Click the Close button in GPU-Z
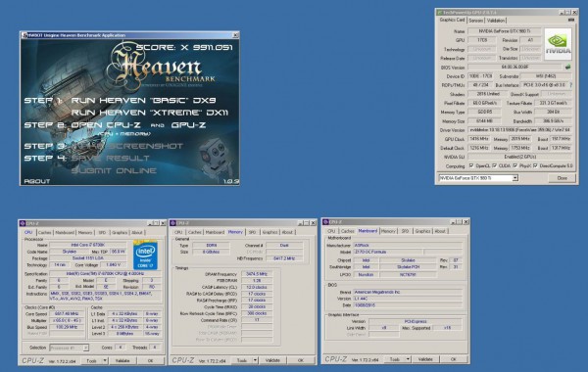 click(562, 178)
